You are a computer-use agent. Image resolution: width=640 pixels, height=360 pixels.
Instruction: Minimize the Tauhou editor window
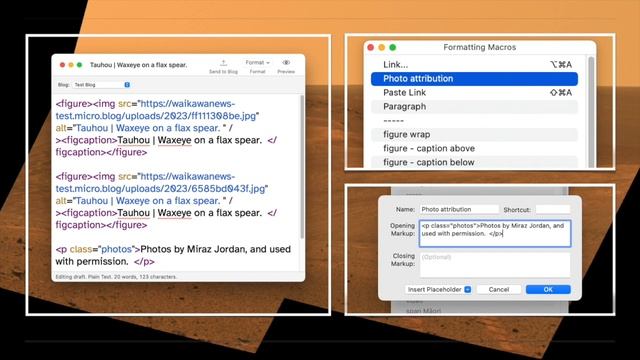(71, 65)
